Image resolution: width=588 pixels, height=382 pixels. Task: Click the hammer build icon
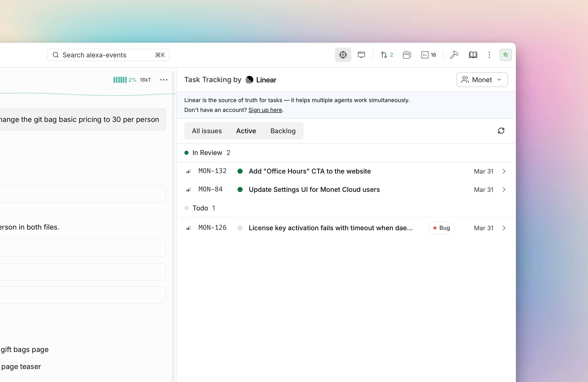[x=454, y=55]
